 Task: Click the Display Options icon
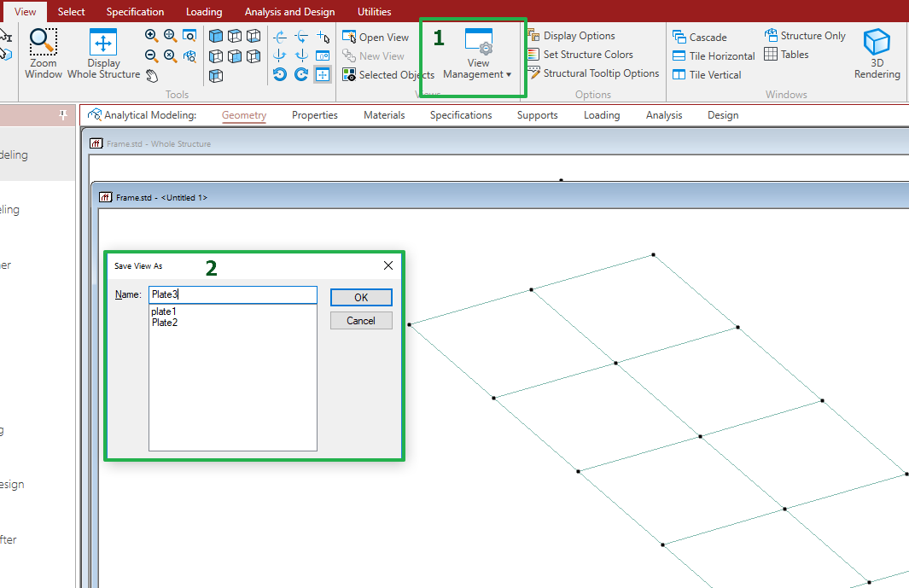(533, 36)
